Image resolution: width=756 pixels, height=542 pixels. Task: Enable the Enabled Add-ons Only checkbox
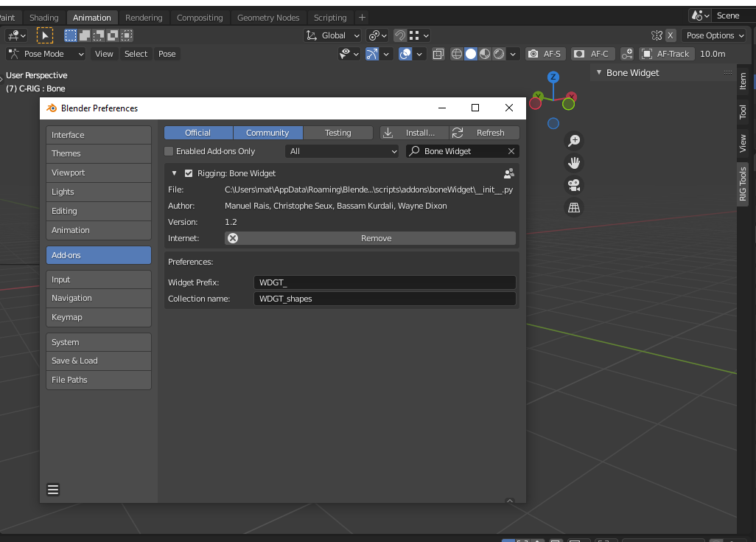(x=169, y=150)
